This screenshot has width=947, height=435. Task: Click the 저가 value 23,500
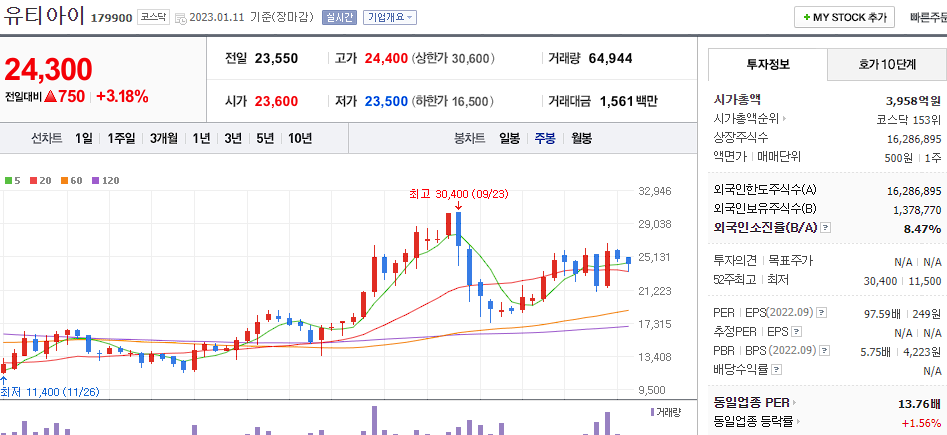click(x=386, y=101)
